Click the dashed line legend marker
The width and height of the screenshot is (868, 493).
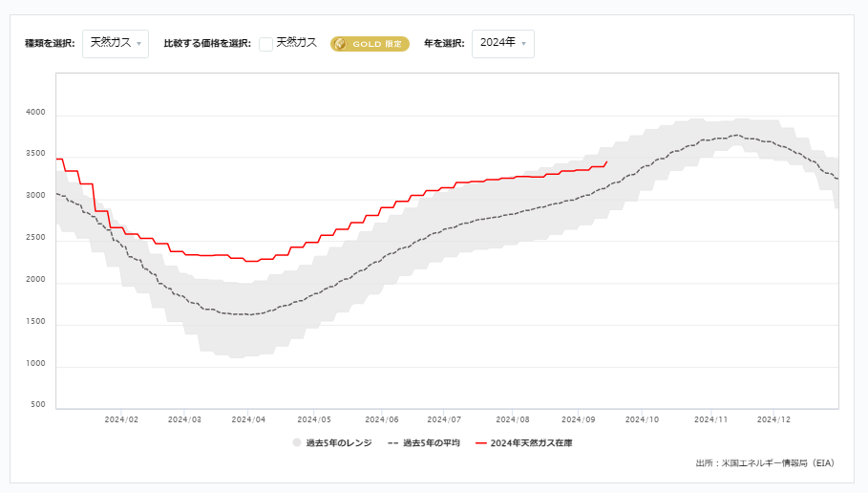[x=393, y=443]
